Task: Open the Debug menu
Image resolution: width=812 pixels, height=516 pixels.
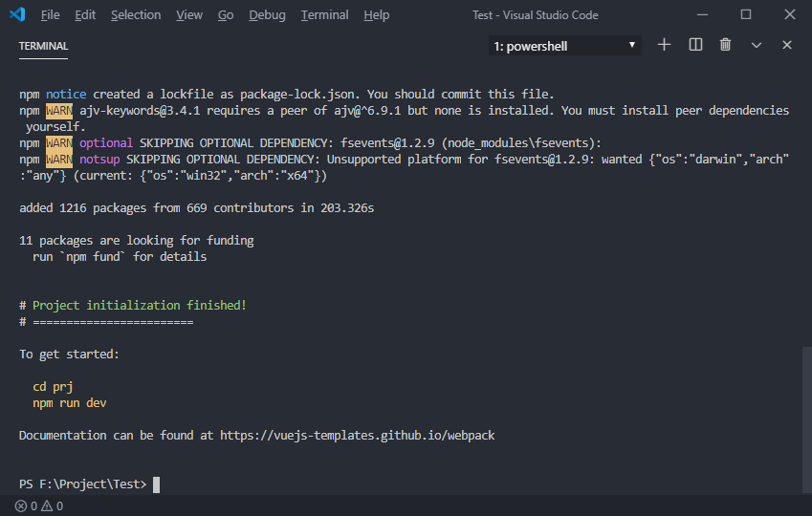Action: click(267, 15)
